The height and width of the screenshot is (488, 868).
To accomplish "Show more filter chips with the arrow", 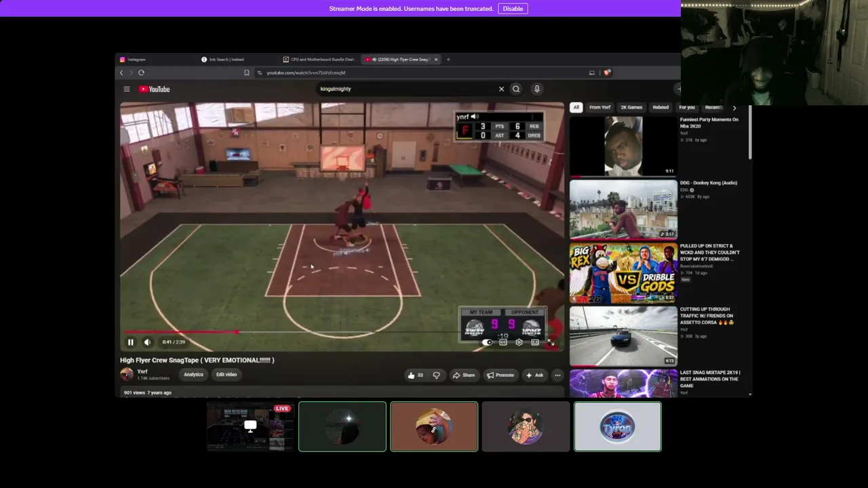I will 734,108.
